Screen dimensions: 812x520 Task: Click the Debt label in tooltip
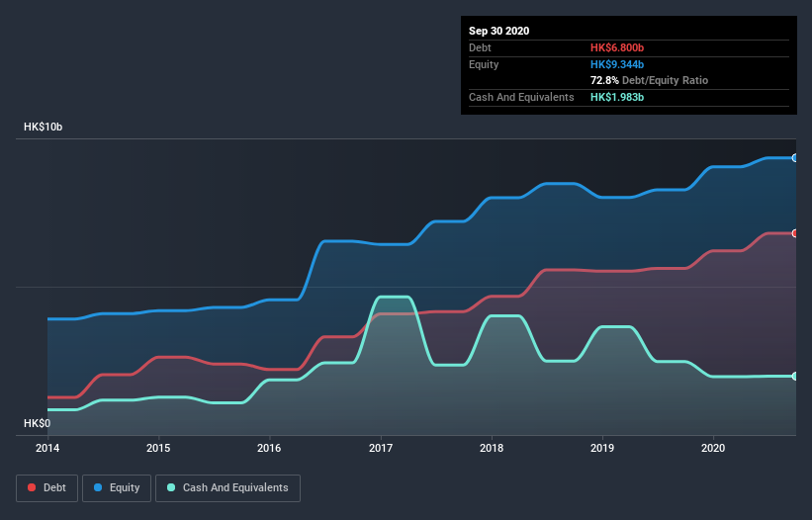480,47
